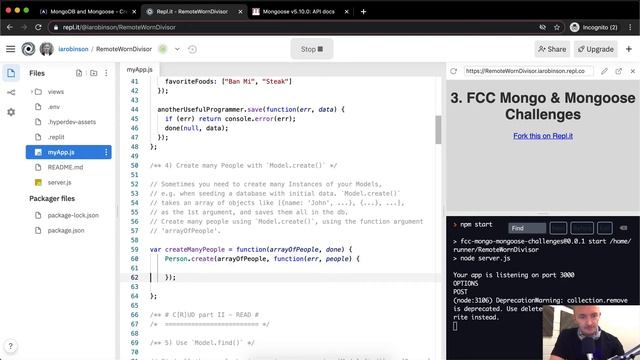
Task: Open the Repl.it hamburger menu
Action: click(11, 49)
